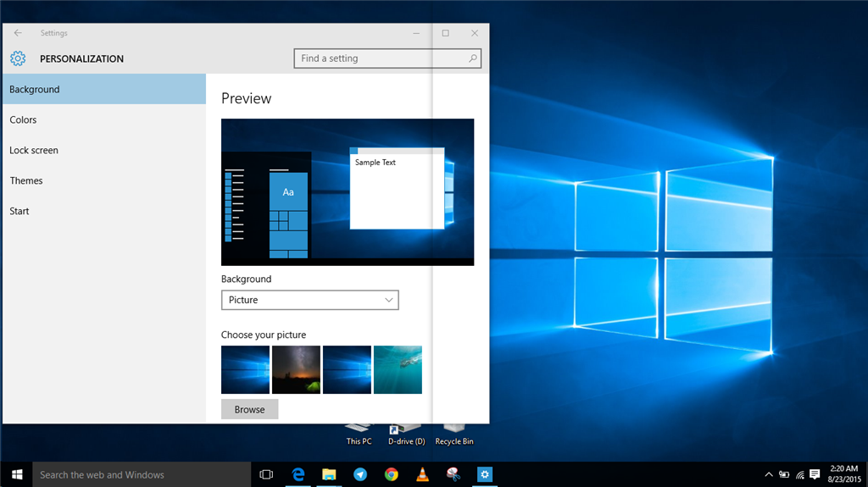Launch Google Chrome from the taskbar
The width and height of the screenshot is (868, 487).
[x=392, y=474]
